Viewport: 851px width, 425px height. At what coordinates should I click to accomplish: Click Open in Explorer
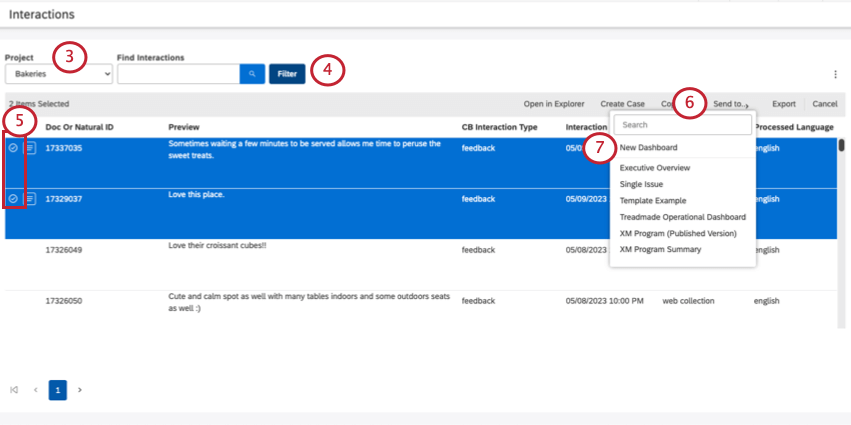(554, 104)
